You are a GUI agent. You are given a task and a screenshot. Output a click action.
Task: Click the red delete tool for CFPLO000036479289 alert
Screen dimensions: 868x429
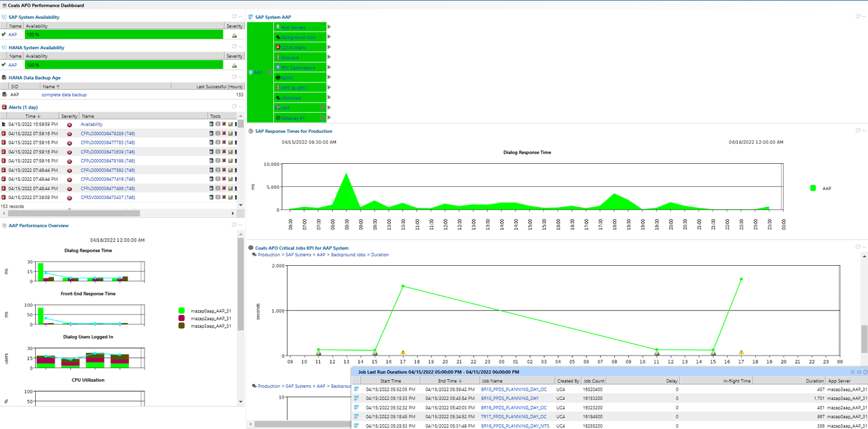tap(224, 134)
